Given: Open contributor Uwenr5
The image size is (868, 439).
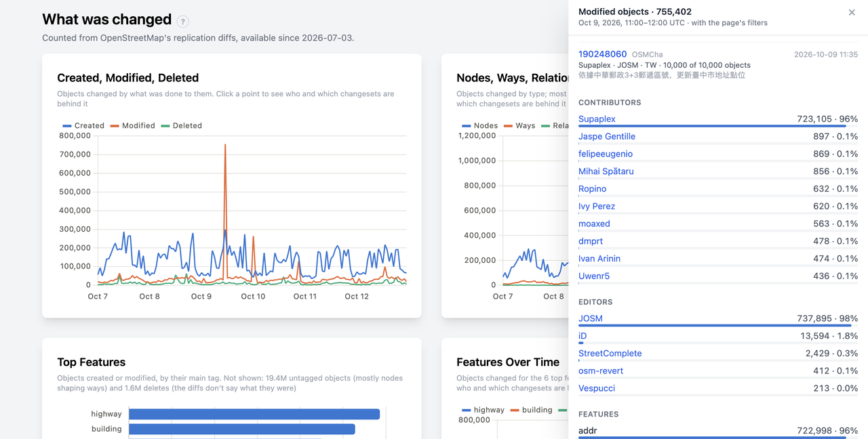Looking at the screenshot, I should 594,276.
